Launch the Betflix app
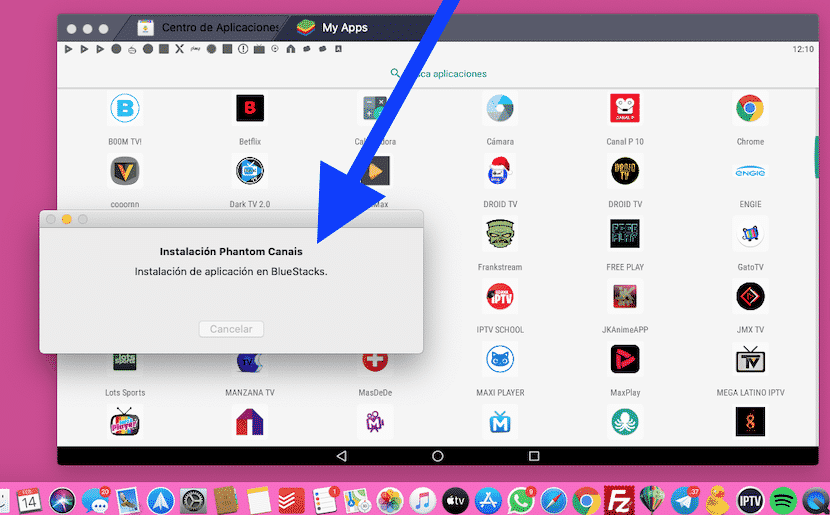This screenshot has width=830, height=515. 250,109
